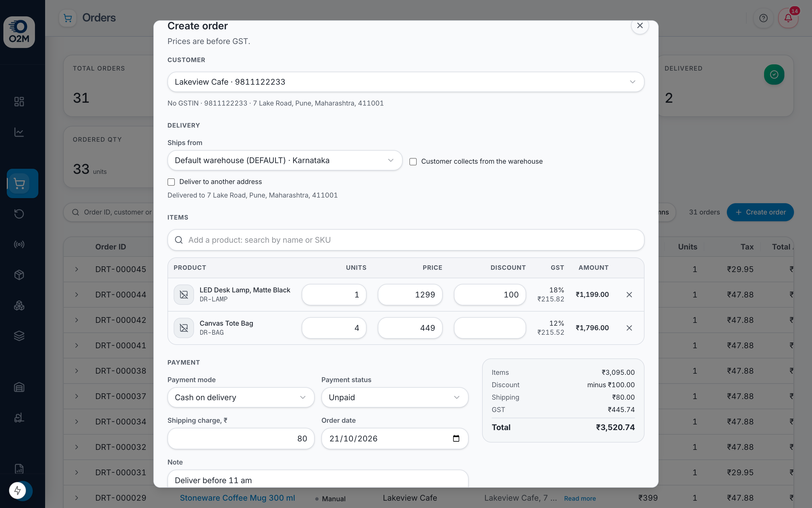Edit the units field for Canvas Tote Bag
This screenshot has width=812, height=508.
coord(334,328)
